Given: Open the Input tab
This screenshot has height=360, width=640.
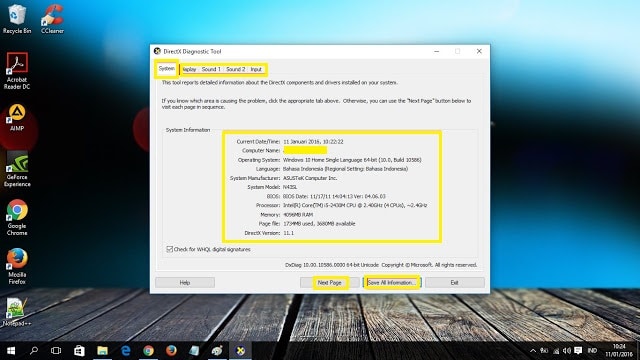Looking at the screenshot, I should point(256,69).
